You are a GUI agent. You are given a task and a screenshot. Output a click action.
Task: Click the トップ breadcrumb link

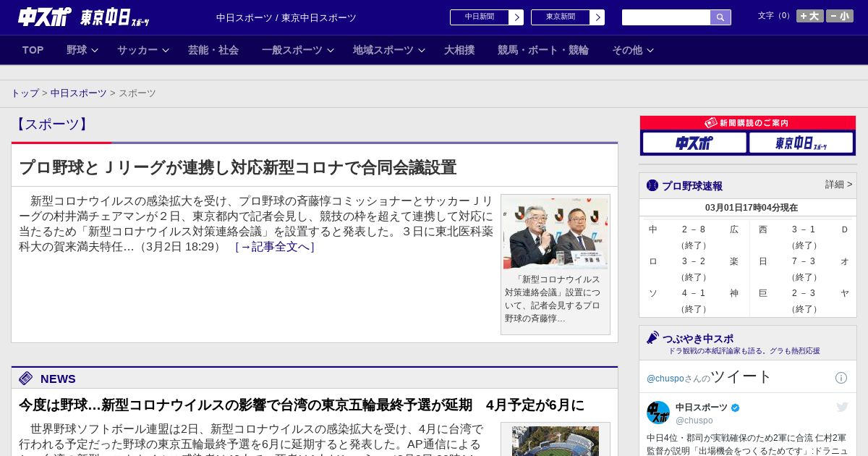(x=25, y=93)
